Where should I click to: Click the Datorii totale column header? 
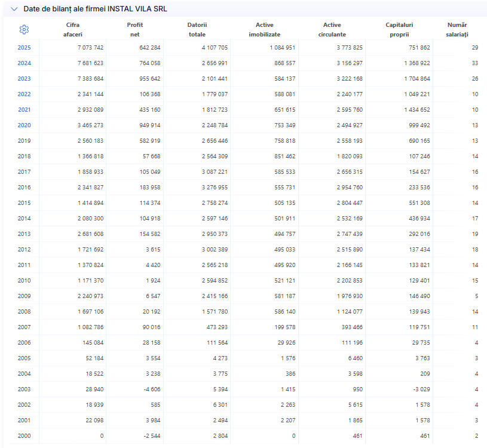tap(197, 29)
